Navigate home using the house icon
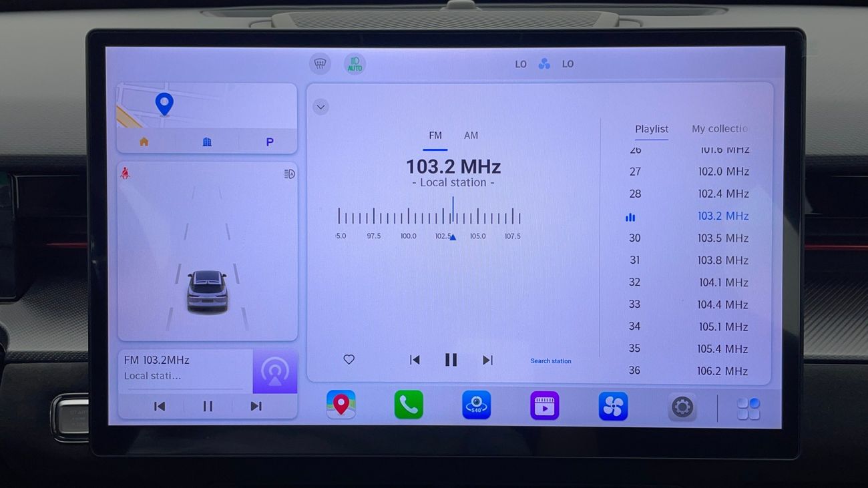The height and width of the screenshot is (488, 868). point(144,142)
